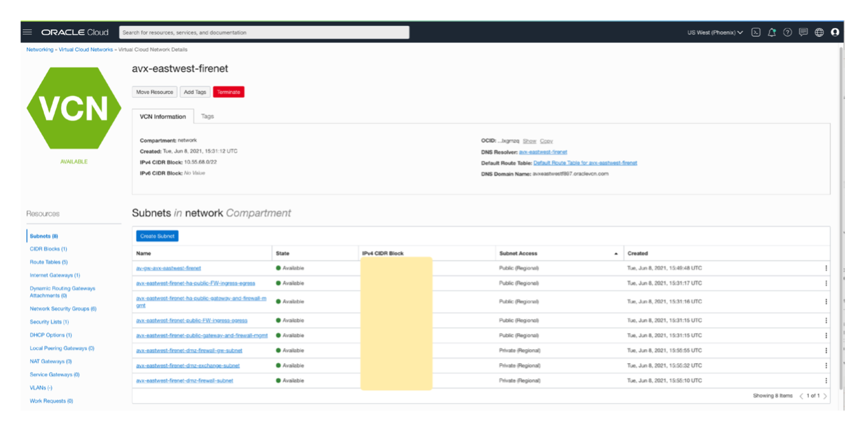
Task: Select Dynamic Routing Gateways Attachments resource
Action: click(62, 292)
